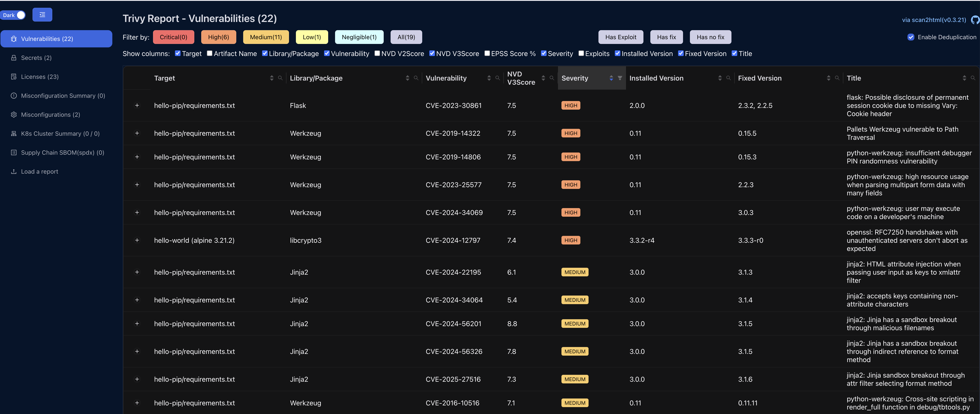The image size is (980, 414).
Task: Open the Licenses (23) section
Action: (x=56, y=77)
